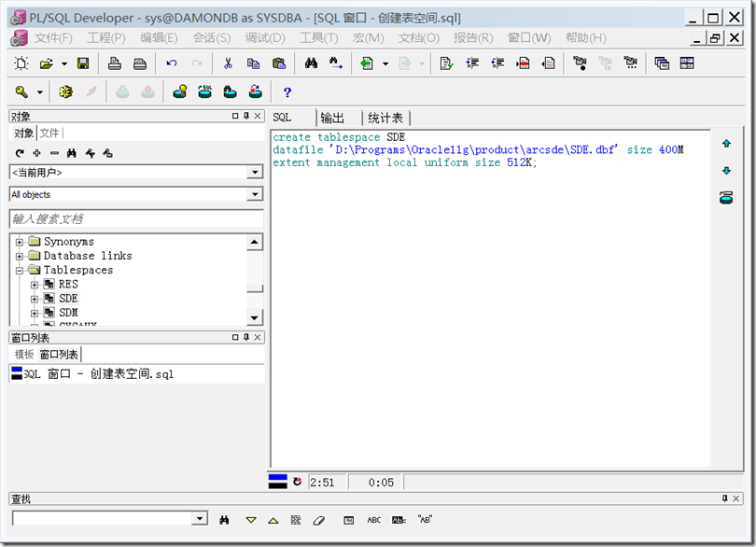Click the Undo arrow icon
Viewport: 756px width, 547px height.
171,63
